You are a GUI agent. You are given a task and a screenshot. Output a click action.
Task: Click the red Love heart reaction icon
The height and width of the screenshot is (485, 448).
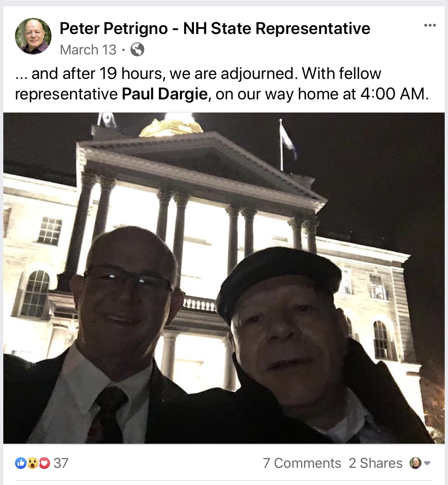coord(44,463)
